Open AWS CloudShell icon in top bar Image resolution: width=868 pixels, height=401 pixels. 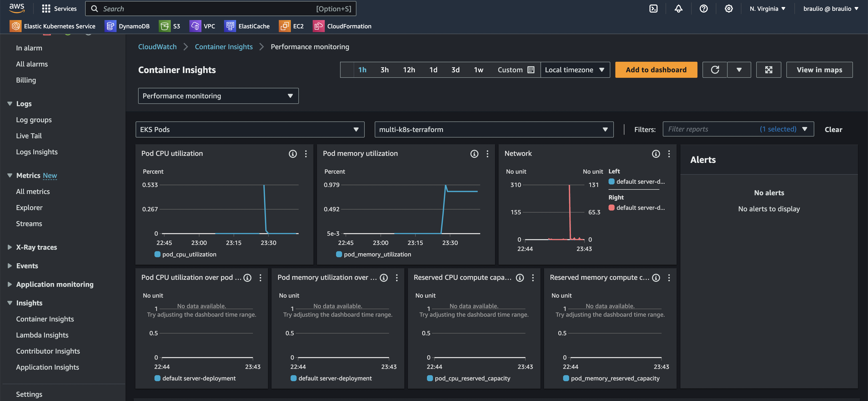[x=653, y=9]
